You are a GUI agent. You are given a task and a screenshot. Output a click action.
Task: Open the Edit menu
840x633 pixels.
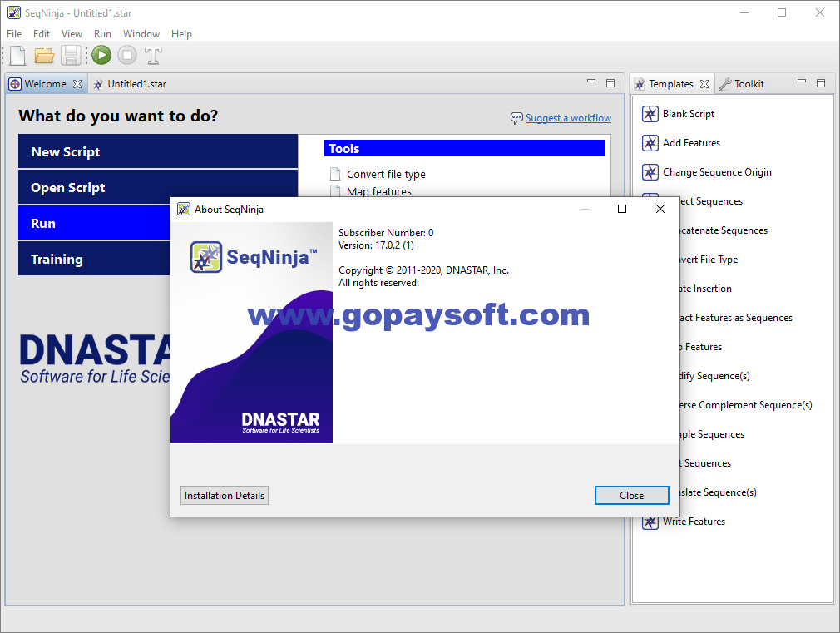pos(42,34)
